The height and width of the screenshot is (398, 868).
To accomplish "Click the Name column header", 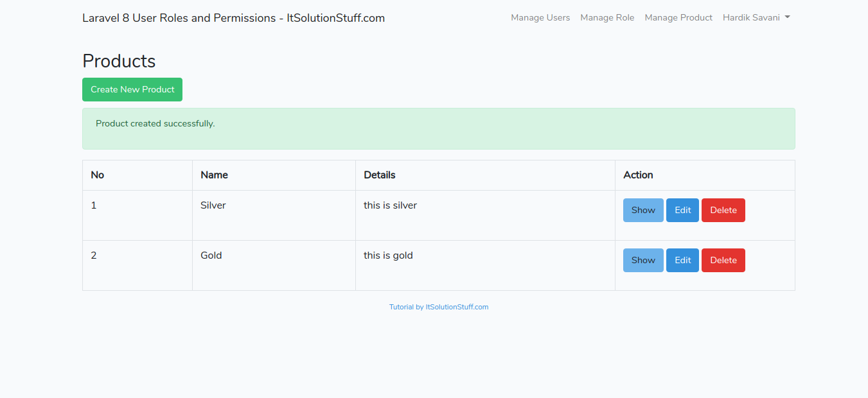I will click(x=214, y=175).
